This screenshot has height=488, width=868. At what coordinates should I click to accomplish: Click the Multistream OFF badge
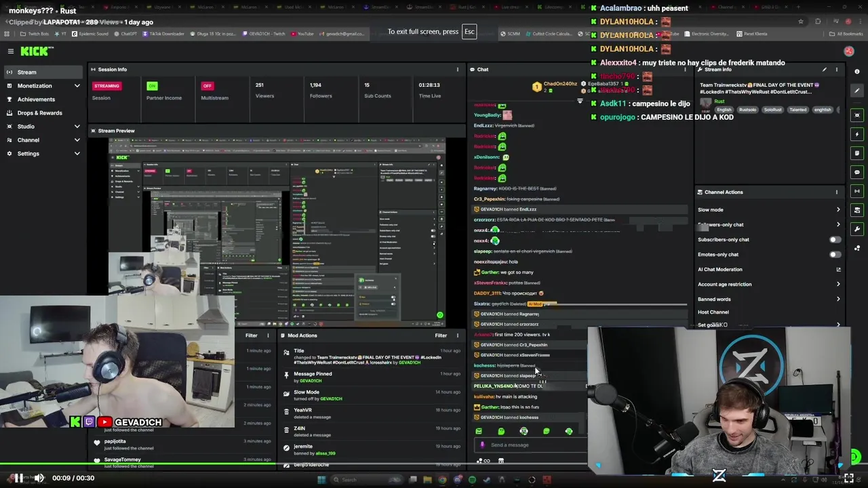tap(207, 86)
